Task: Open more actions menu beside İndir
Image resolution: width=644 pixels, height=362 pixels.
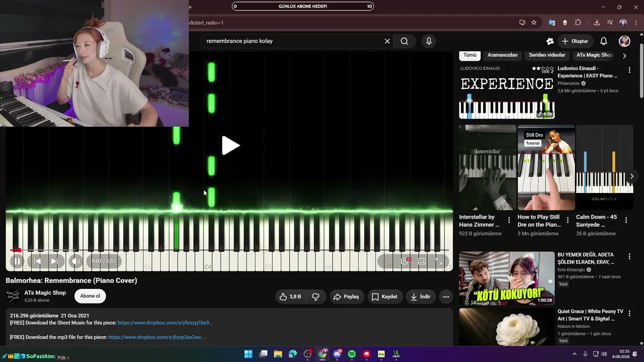Action: [446, 297]
